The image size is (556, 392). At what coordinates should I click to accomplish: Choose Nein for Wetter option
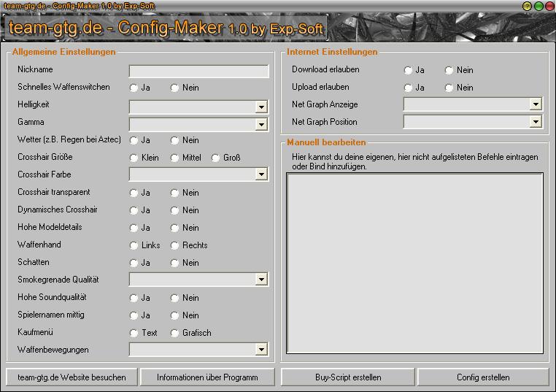click(175, 140)
